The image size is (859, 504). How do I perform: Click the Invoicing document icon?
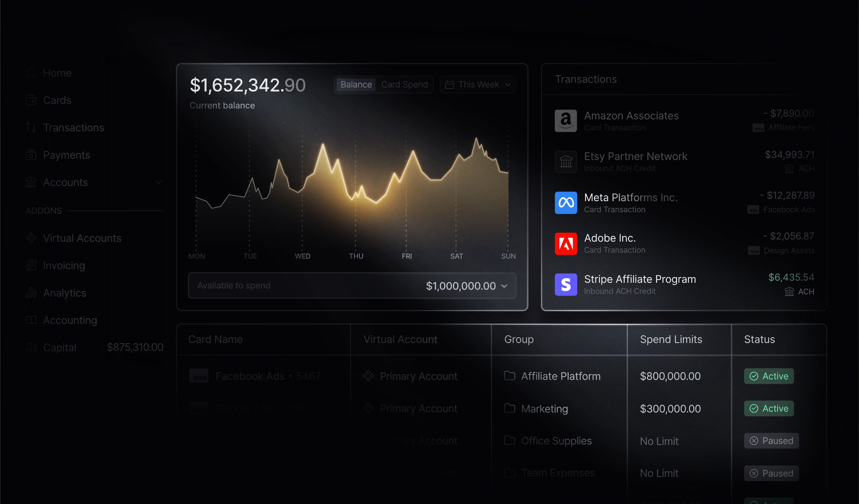31,266
